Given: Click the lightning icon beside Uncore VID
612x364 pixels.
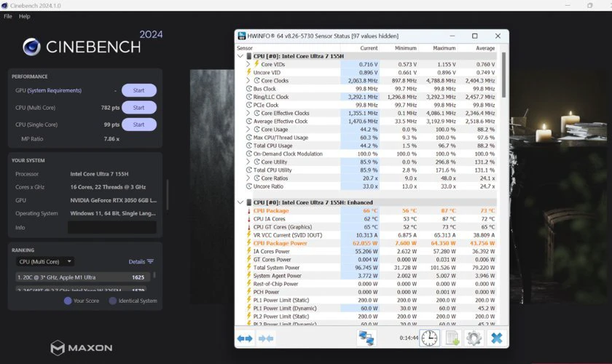Looking at the screenshot, I should (x=248, y=72).
